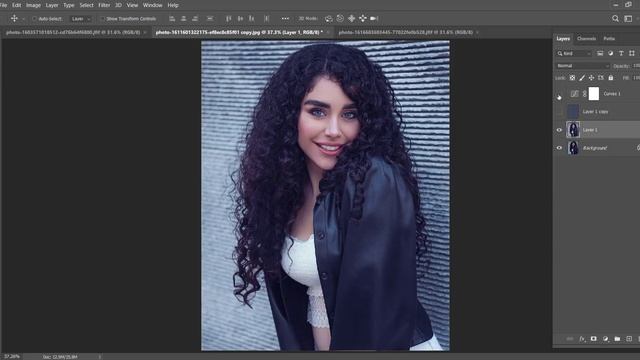Open the search magnifier icon at top right

616,18
